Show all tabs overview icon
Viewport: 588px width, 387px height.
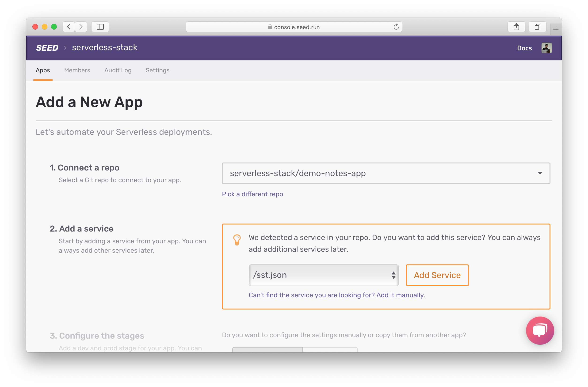coord(537,27)
